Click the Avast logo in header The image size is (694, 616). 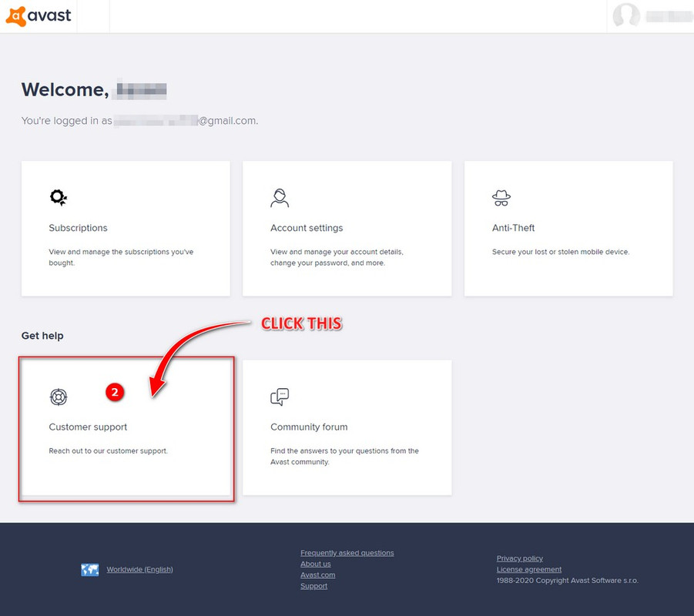pos(38,16)
